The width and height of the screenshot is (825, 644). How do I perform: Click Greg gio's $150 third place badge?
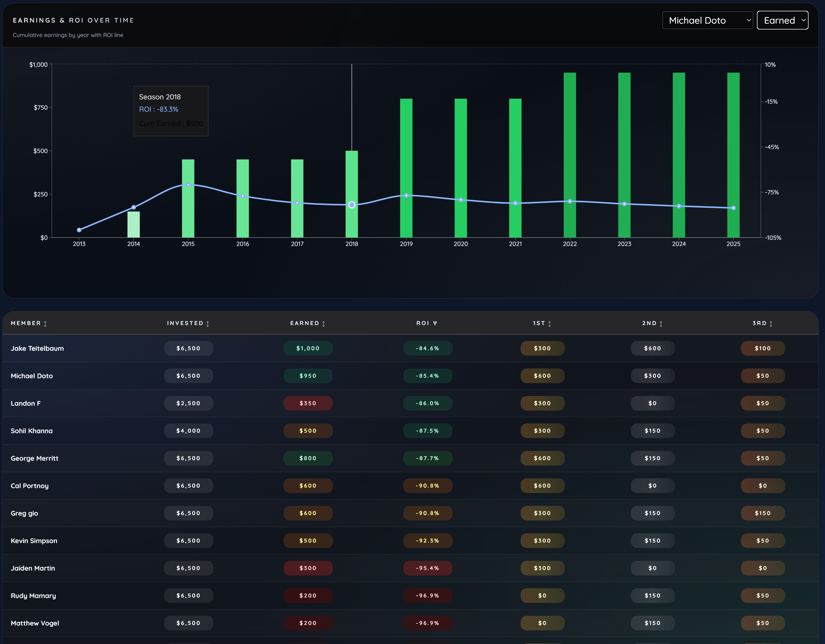(763, 513)
